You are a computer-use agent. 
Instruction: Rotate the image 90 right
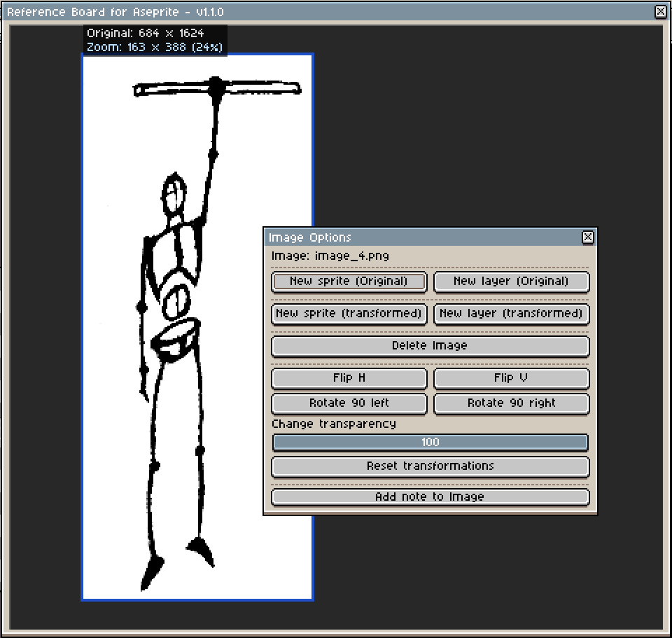pos(511,403)
